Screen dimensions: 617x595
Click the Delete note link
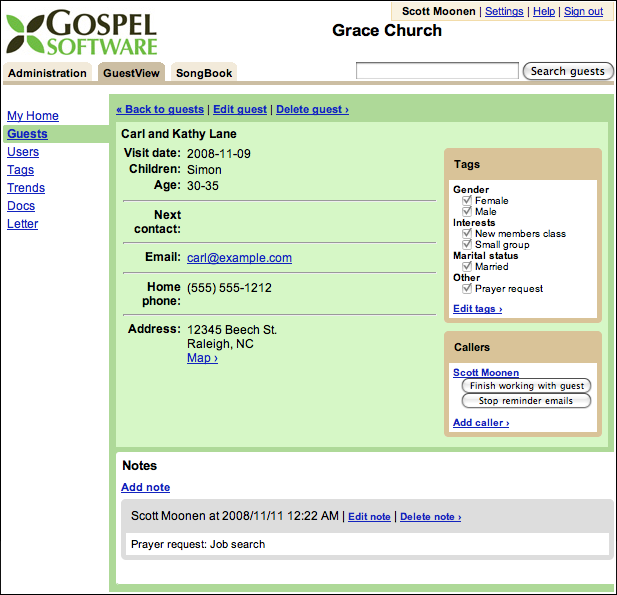(430, 517)
